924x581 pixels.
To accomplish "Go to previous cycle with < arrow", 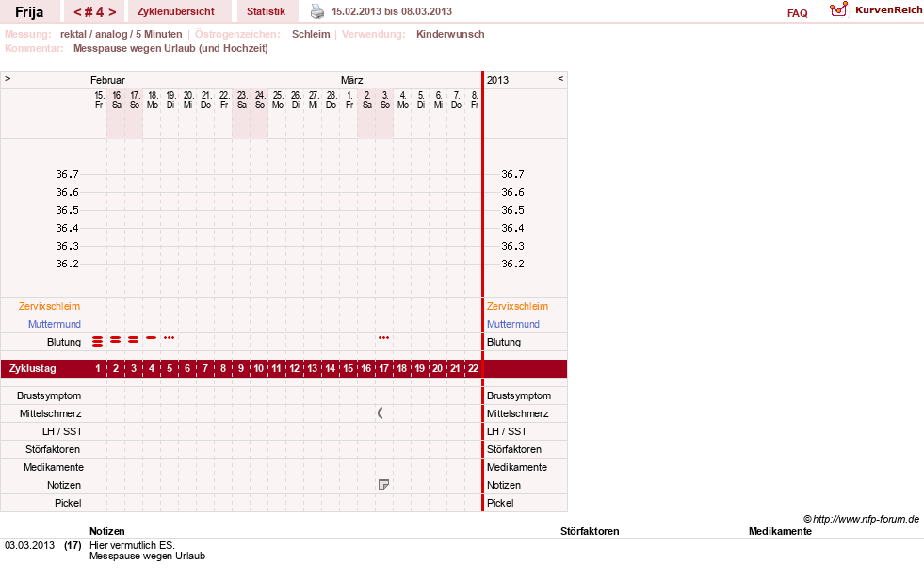I will click(77, 12).
